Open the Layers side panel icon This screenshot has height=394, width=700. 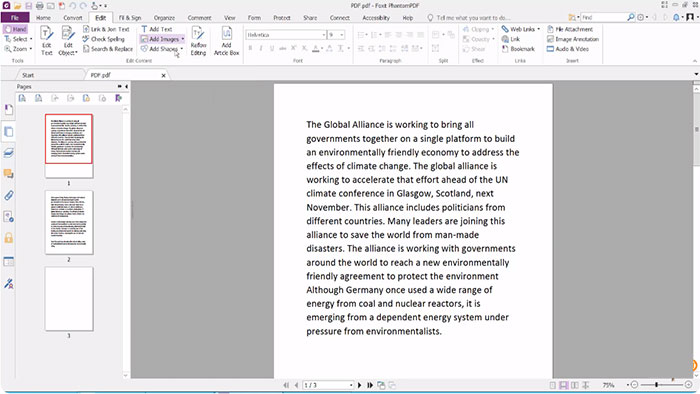pyautogui.click(x=8, y=153)
